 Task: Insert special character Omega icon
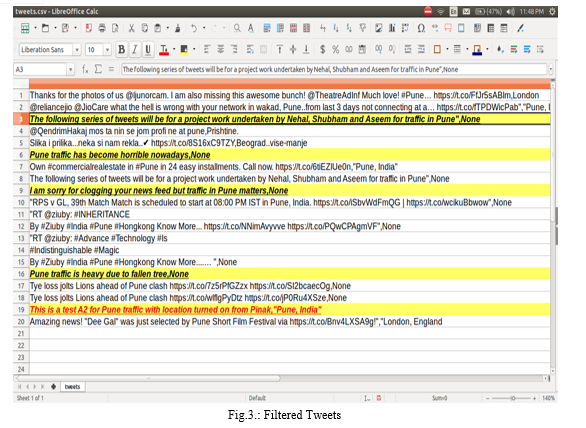click(421, 28)
